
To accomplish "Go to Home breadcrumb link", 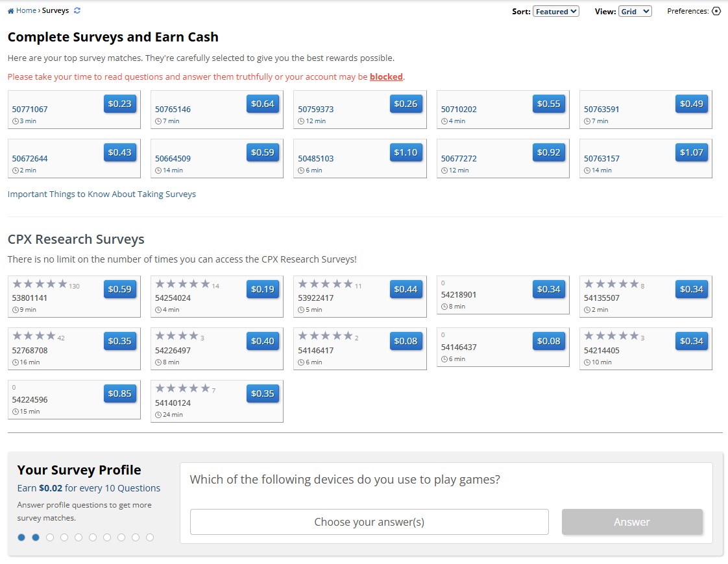I will click(26, 11).
